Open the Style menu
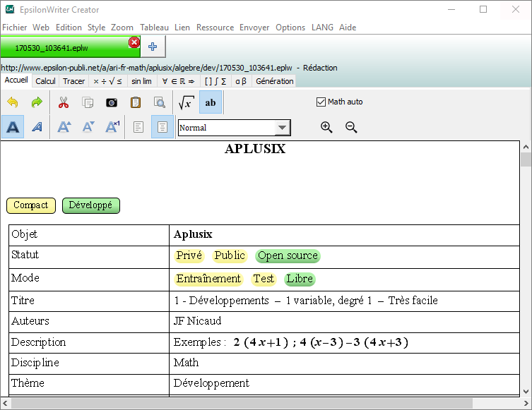Screen dimensions: 532x410 pos(96,28)
